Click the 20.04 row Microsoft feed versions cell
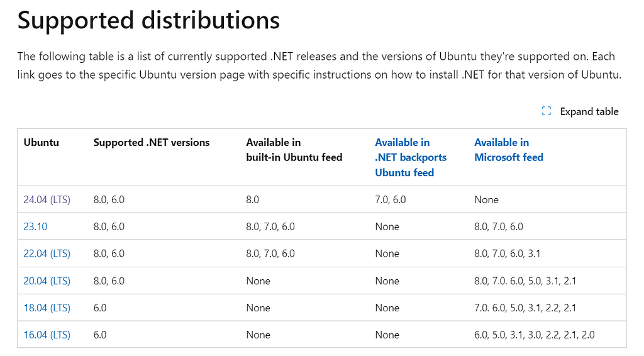 [525, 281]
